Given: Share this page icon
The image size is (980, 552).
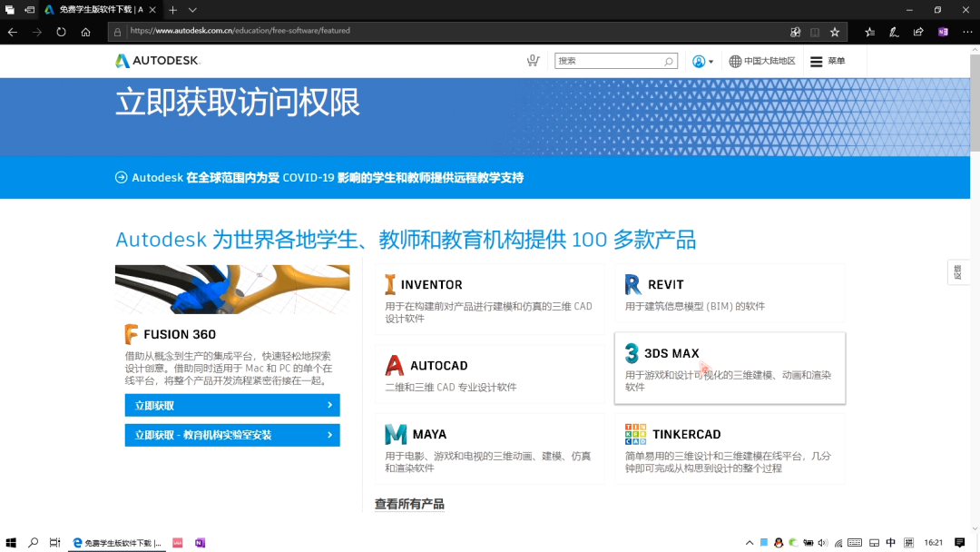Looking at the screenshot, I should point(918,32).
